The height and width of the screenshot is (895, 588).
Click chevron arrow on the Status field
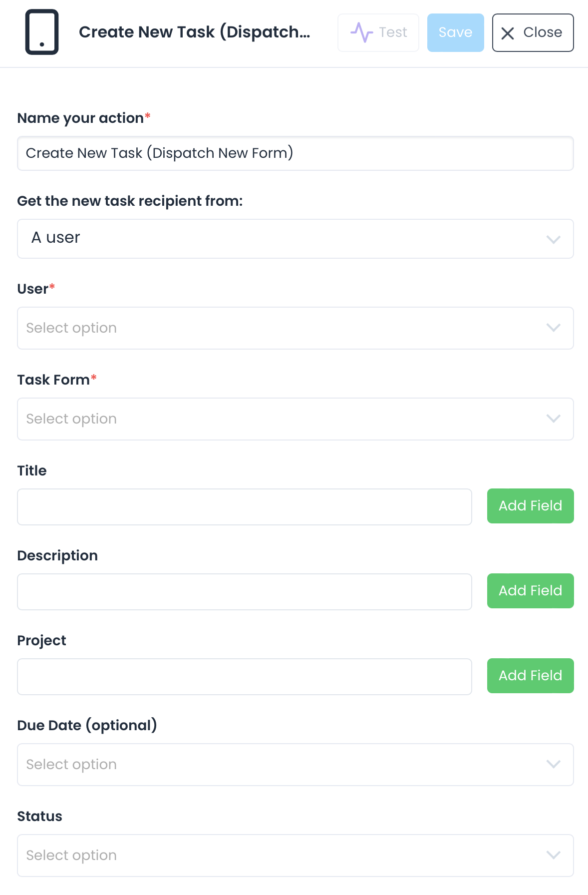click(553, 856)
